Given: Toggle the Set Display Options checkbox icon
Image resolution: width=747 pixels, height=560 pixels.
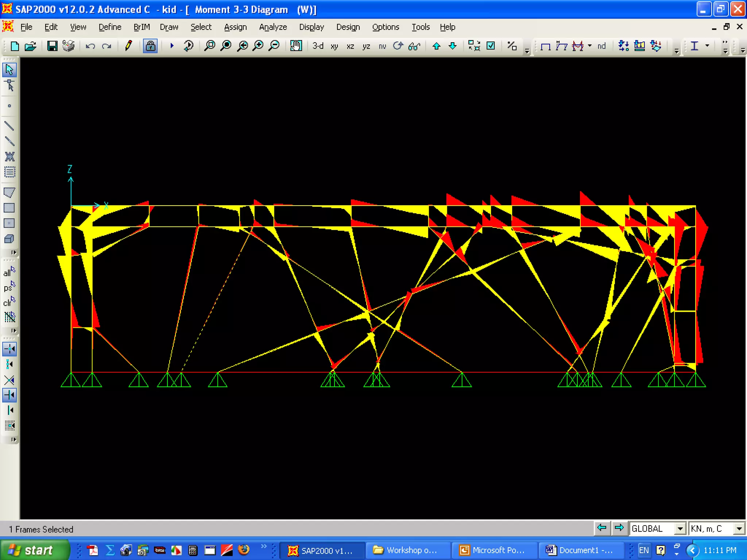Looking at the screenshot, I should click(491, 46).
